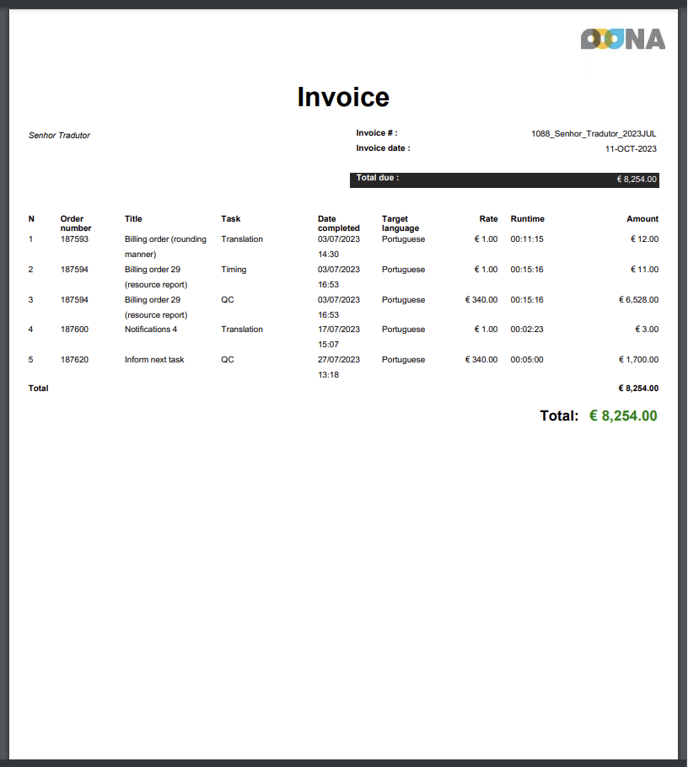This screenshot has height=767, width=688.
Task: Select the Runtime column header
Action: 527,219
